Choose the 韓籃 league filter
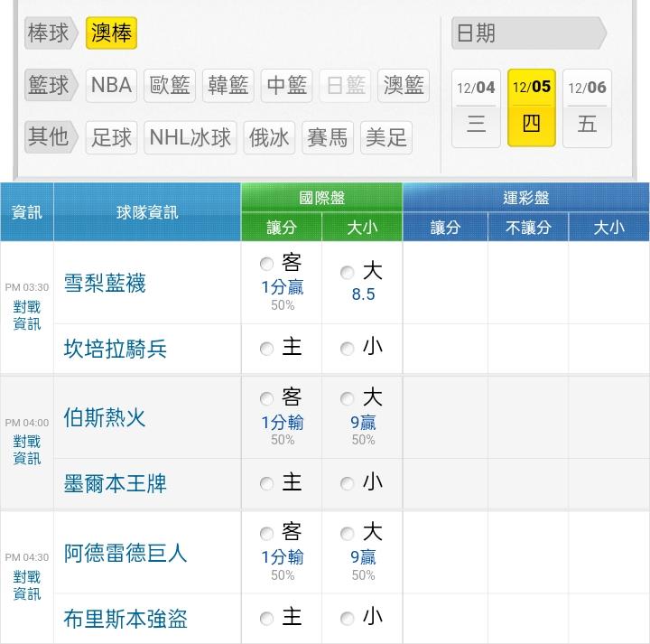650x644 pixels. (x=228, y=86)
